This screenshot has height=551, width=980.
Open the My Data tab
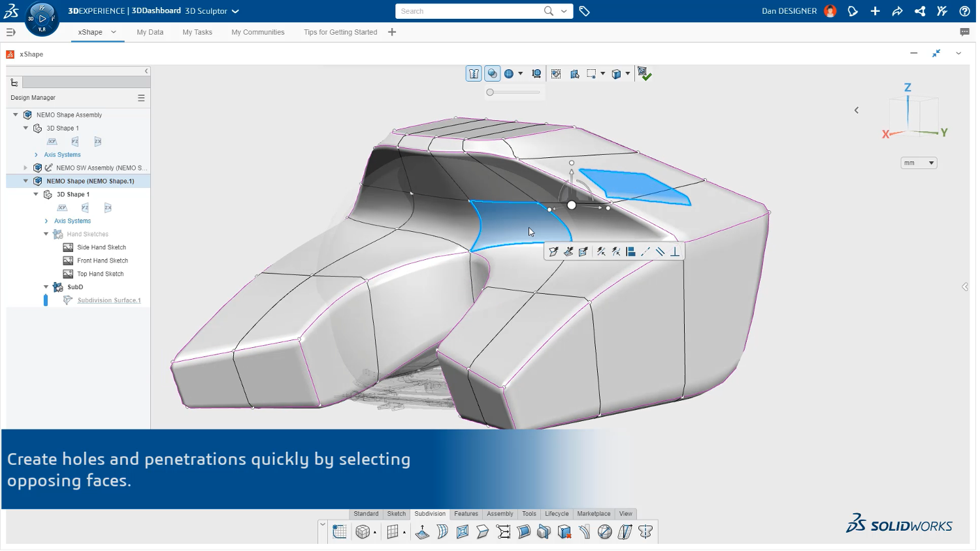(x=150, y=33)
